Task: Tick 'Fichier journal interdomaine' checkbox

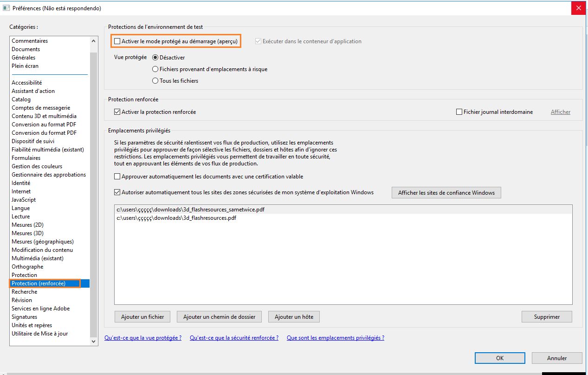Action: [459, 112]
